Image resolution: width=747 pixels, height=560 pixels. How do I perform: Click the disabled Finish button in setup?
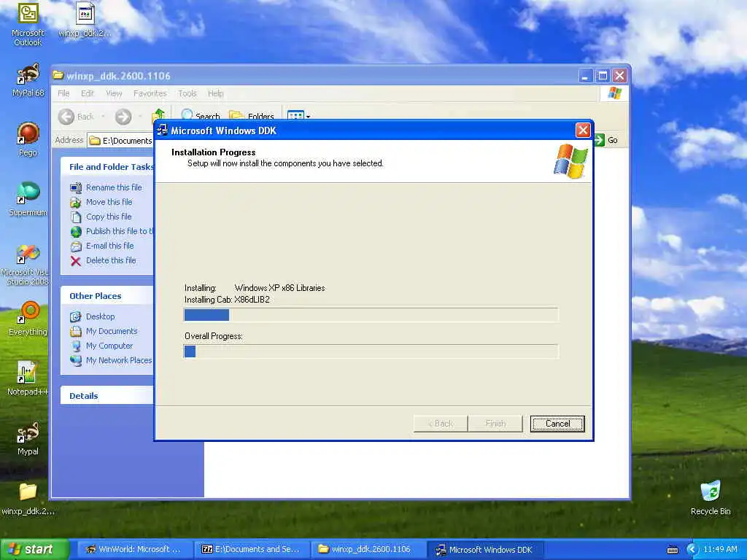(495, 424)
